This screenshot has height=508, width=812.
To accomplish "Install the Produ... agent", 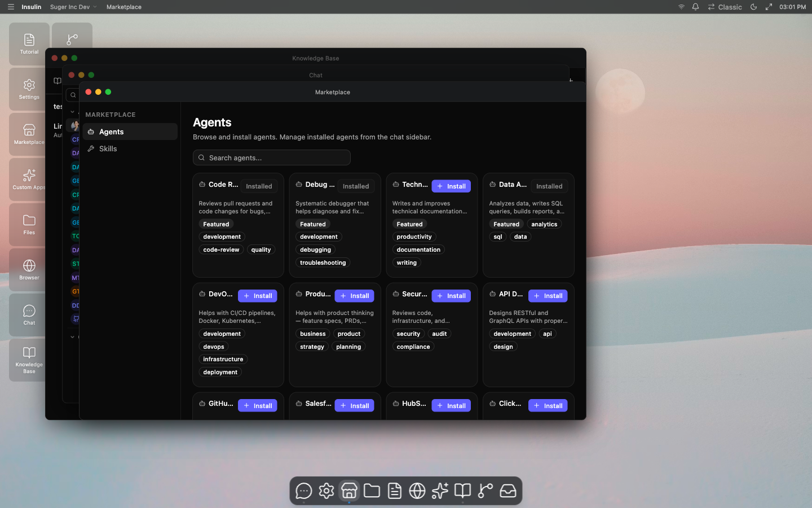I will coord(355,296).
